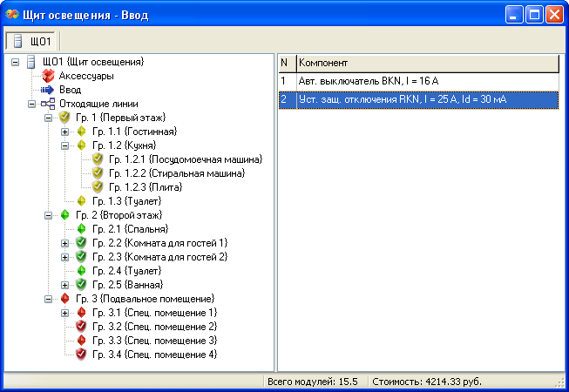Select Гр. 3.4 {Спец. помещение 4}

coord(154,355)
